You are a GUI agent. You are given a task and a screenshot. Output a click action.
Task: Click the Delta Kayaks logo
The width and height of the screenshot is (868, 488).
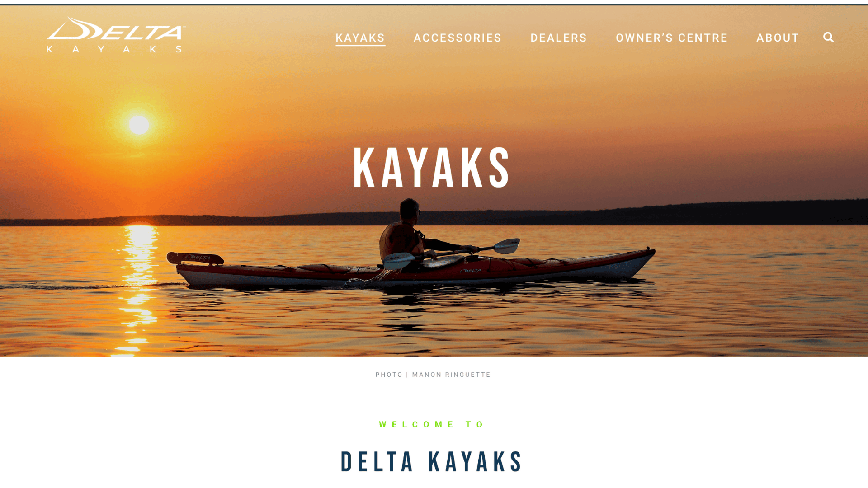(x=116, y=35)
